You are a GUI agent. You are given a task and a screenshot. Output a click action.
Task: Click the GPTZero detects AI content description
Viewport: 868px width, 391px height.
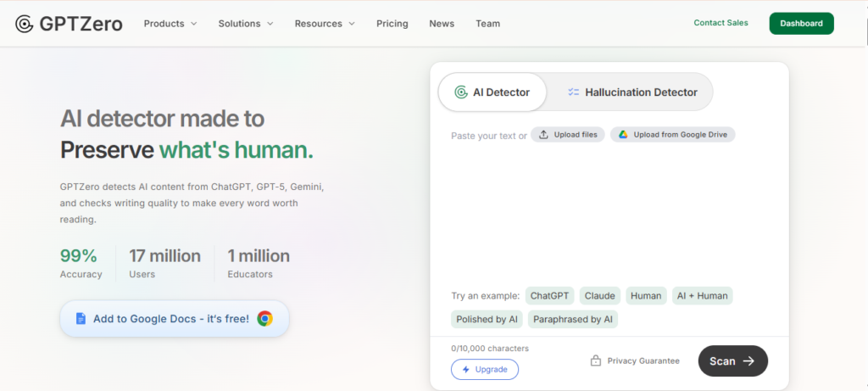click(x=192, y=204)
